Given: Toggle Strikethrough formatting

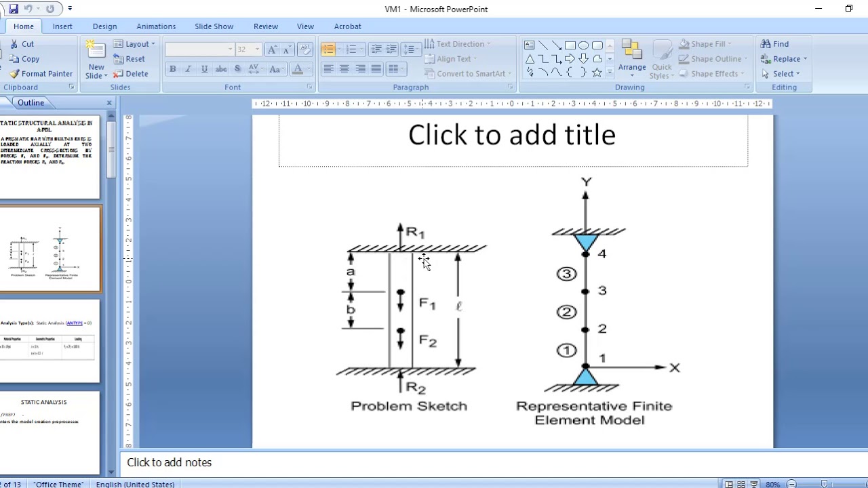Looking at the screenshot, I should tap(221, 69).
